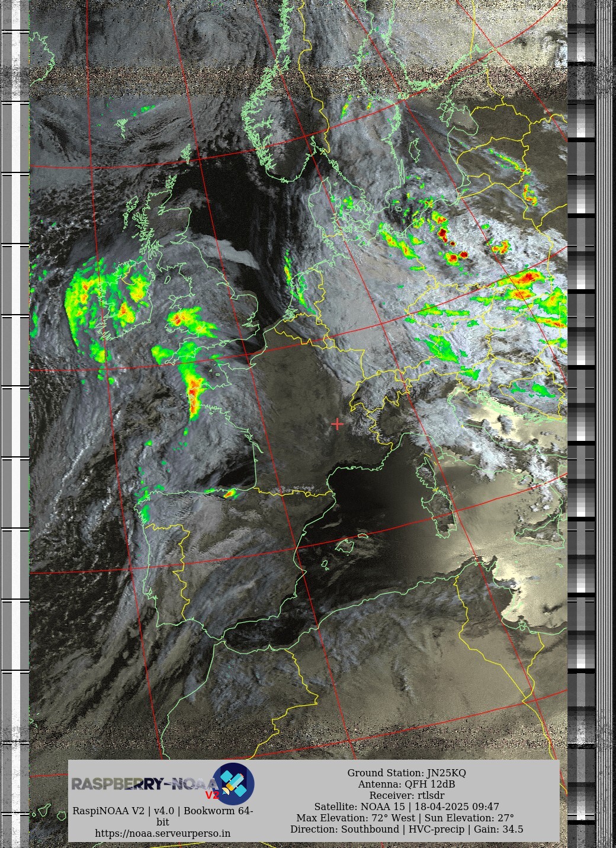The image size is (616, 848).
Task: Open the https://noaa.serveurperso.in link
Action: [163, 833]
